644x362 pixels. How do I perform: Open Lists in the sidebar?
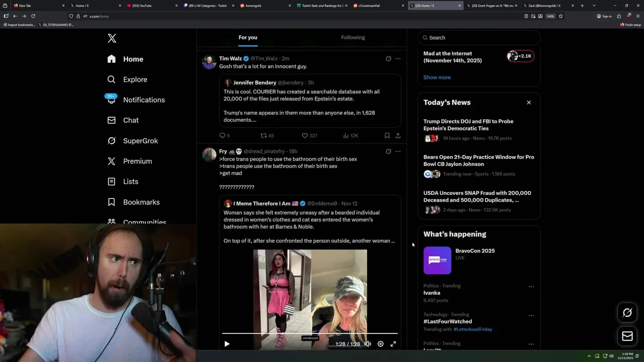point(123,182)
